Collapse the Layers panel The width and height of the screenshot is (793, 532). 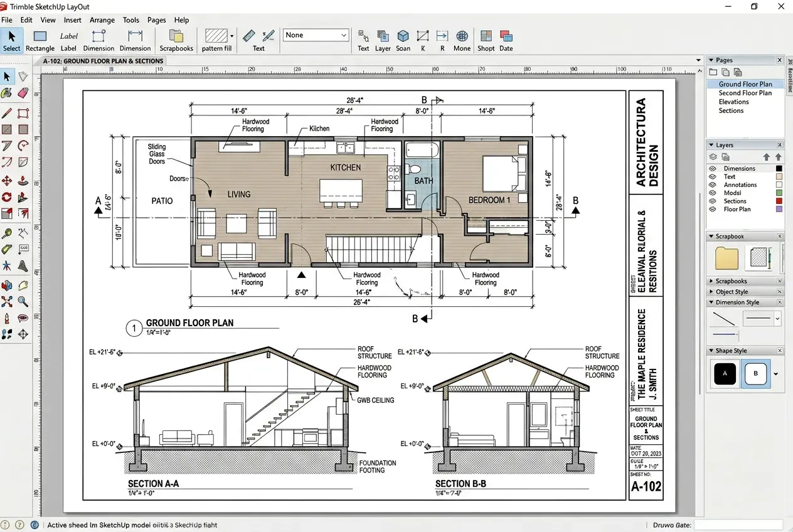[x=711, y=145]
